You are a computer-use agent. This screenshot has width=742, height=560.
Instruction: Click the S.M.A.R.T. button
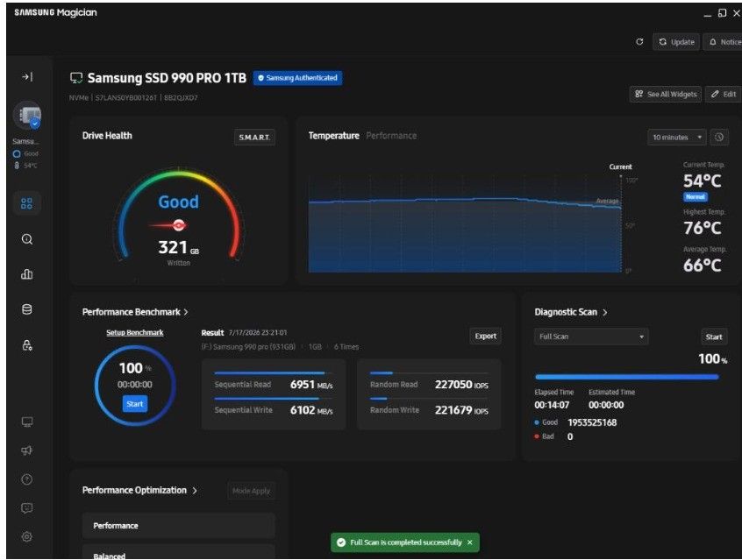[254, 138]
